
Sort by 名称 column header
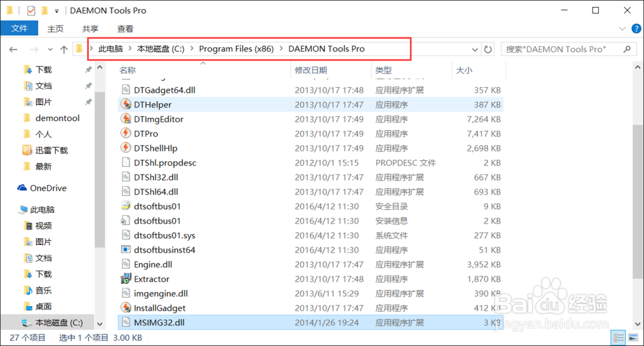(x=128, y=70)
